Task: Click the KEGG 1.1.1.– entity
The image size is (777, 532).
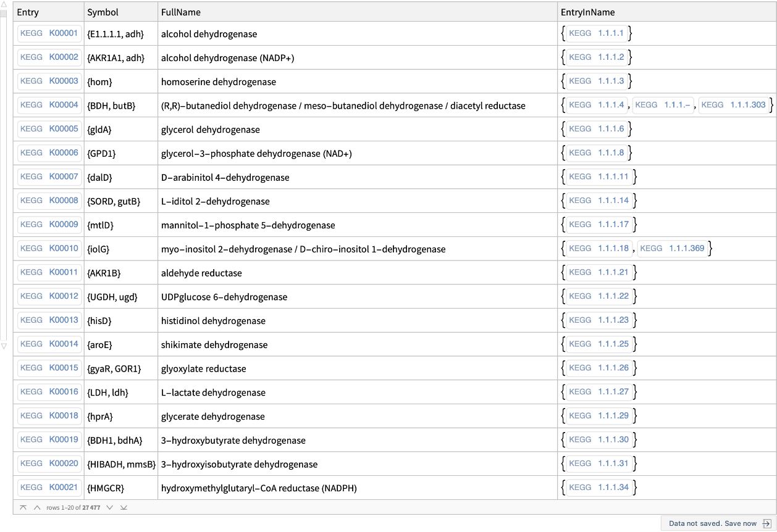Action: (x=664, y=105)
